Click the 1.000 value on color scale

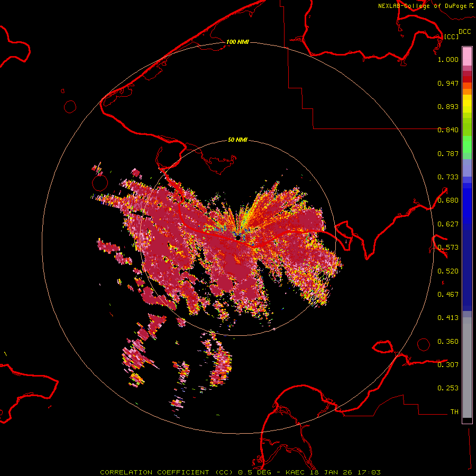(448, 59)
